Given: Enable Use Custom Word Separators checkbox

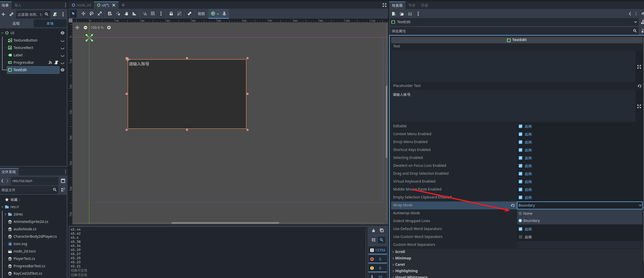Looking at the screenshot, I should click(x=521, y=237).
